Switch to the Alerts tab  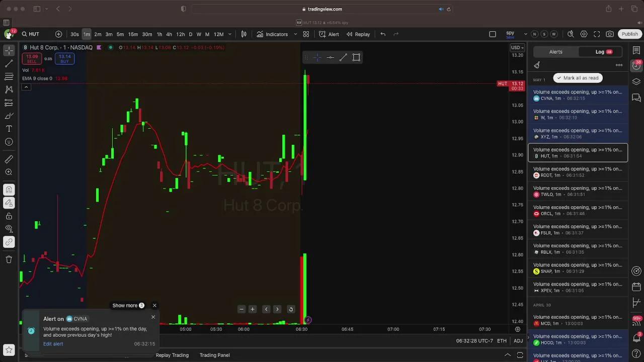pos(556,52)
